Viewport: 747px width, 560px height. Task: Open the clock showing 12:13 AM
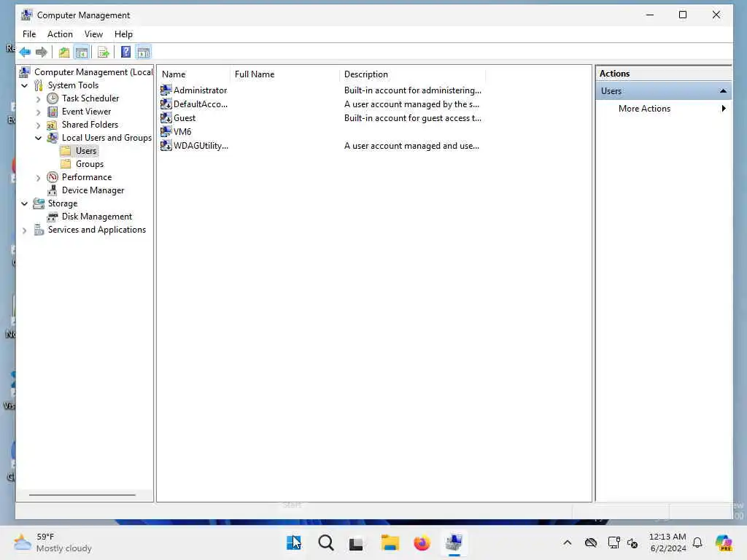pos(668,542)
